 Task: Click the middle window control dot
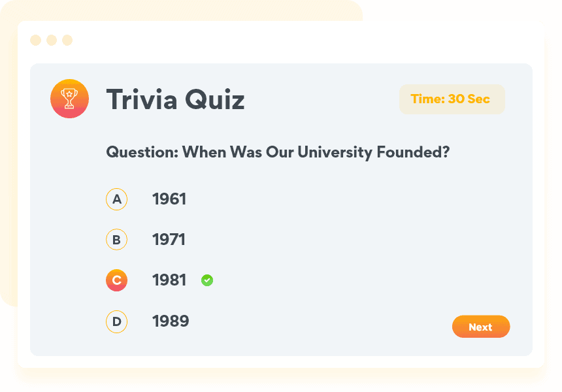click(x=52, y=41)
